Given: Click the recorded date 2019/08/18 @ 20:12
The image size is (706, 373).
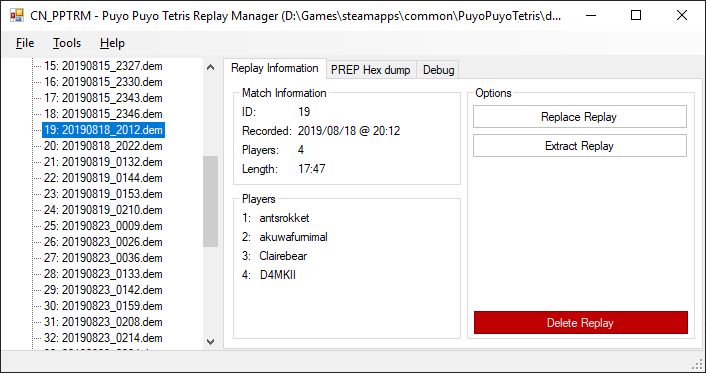Looking at the screenshot, I should pyautogui.click(x=349, y=131).
